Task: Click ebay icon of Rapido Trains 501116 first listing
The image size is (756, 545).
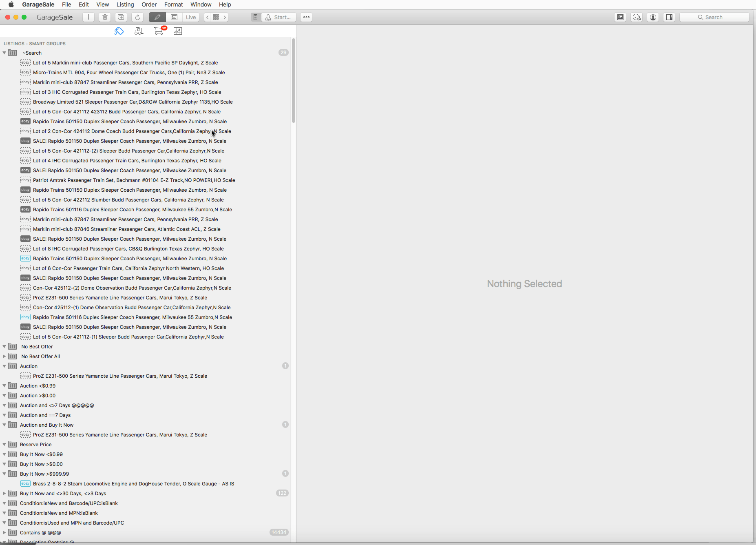Action: tap(25, 209)
